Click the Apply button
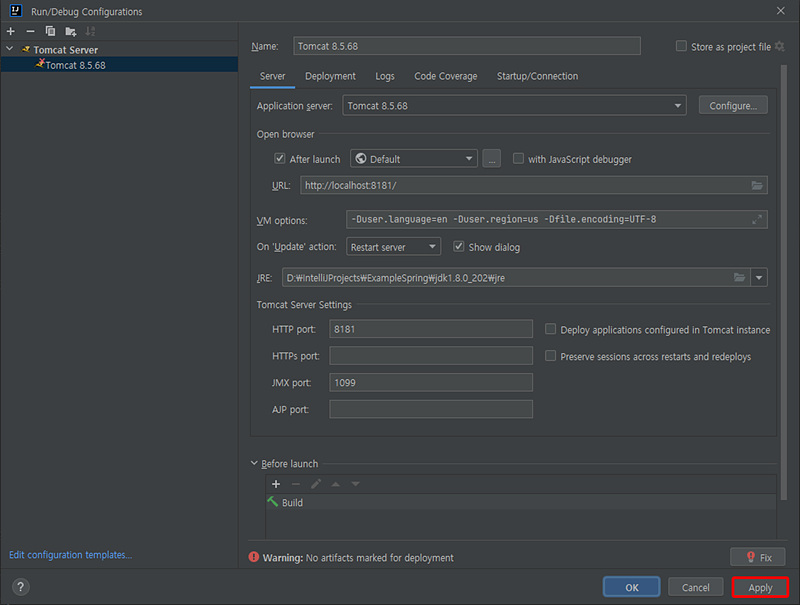 pos(760,587)
